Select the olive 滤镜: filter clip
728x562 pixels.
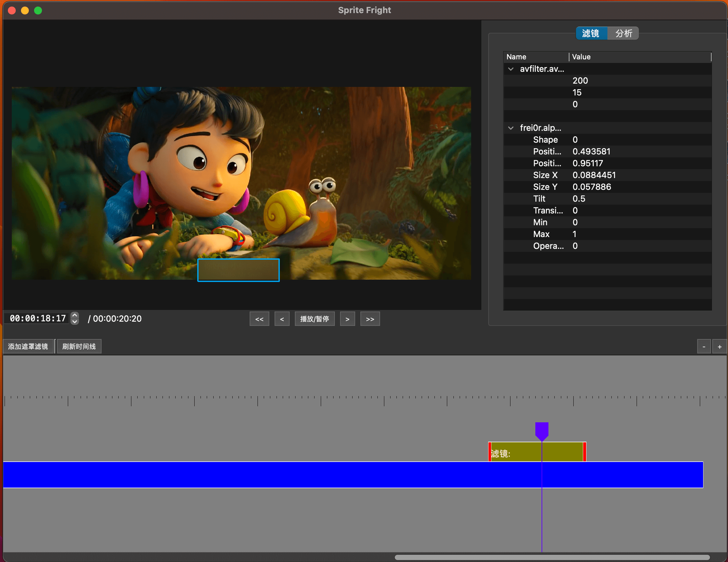pos(537,452)
